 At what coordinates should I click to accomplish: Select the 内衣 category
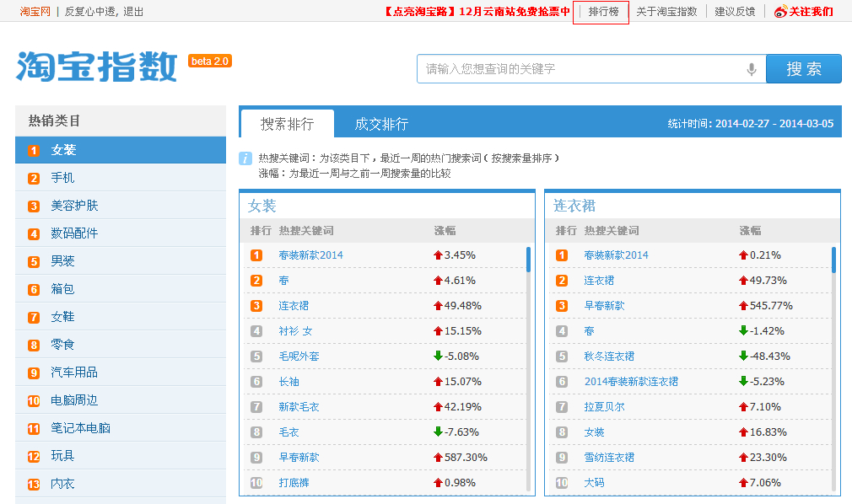coord(121,484)
